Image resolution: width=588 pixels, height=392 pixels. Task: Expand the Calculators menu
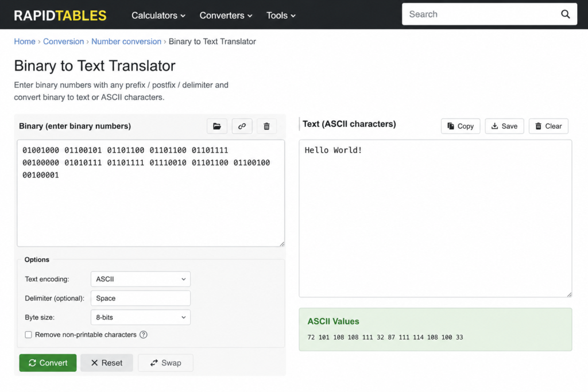click(158, 15)
